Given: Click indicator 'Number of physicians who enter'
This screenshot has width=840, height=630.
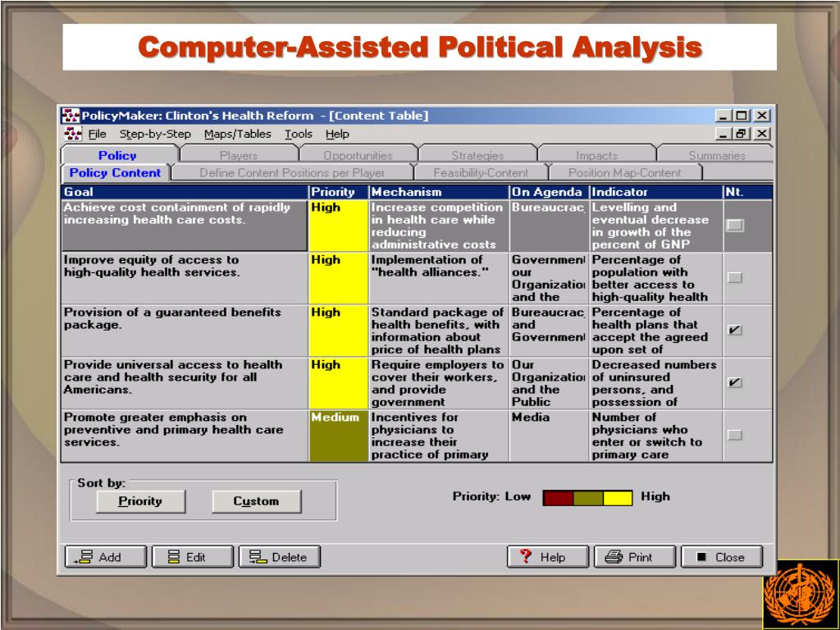Looking at the screenshot, I should tap(656, 436).
